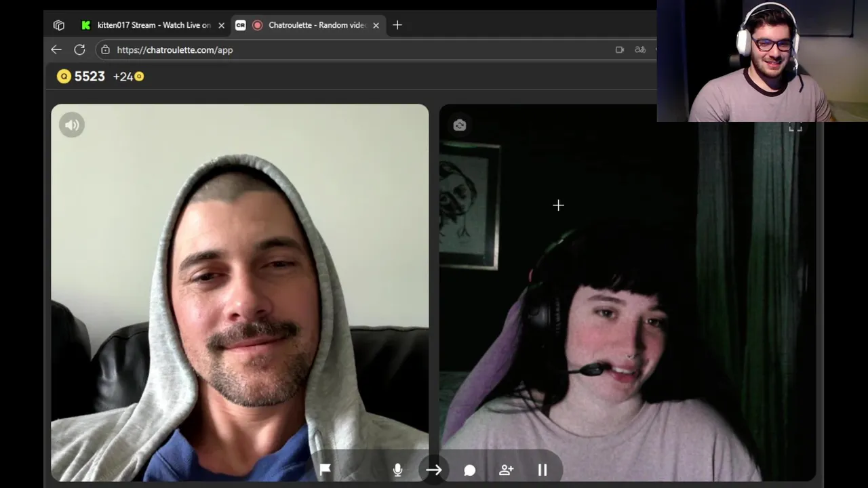This screenshot has width=868, height=488.
Task: Open camera permission icon in address bar
Action: click(x=620, y=49)
